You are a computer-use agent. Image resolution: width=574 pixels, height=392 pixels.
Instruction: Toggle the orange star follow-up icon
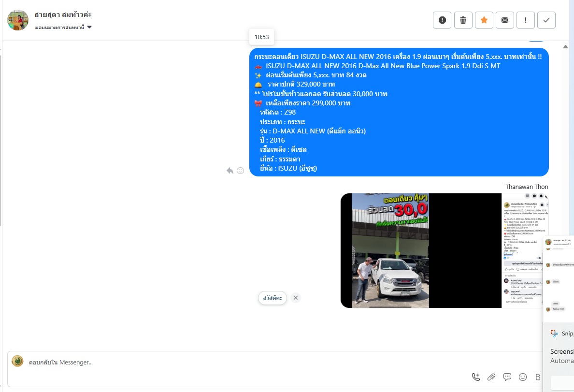(x=484, y=20)
